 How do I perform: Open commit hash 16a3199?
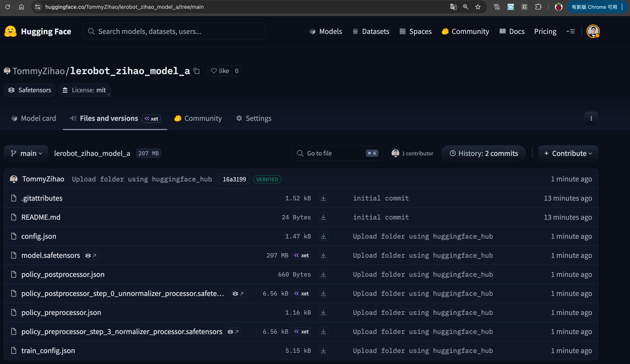(x=234, y=179)
